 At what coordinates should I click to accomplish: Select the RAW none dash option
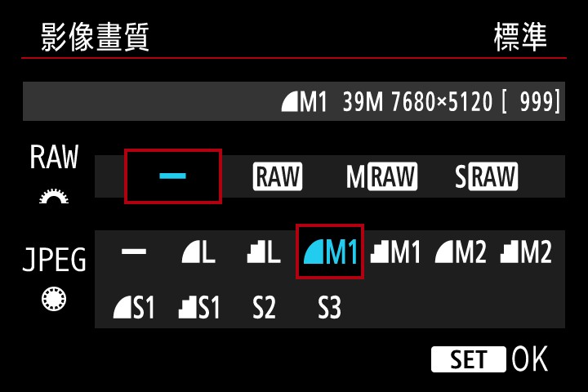[x=173, y=176]
